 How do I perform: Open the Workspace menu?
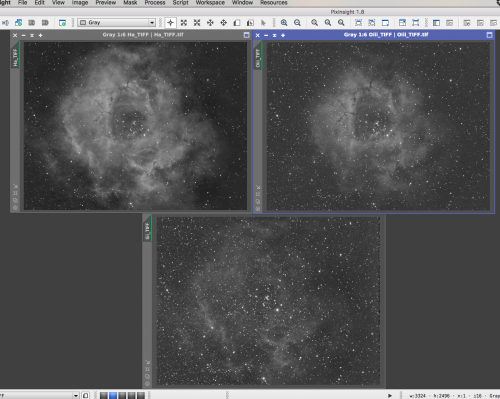click(210, 3)
